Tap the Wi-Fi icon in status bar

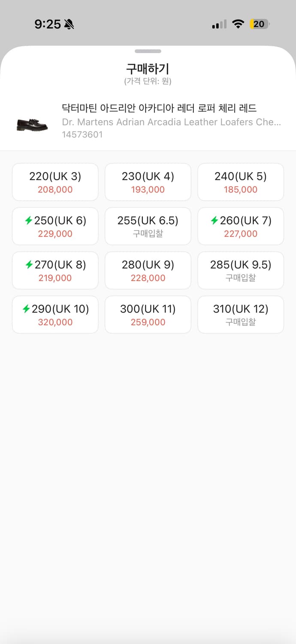tap(239, 24)
